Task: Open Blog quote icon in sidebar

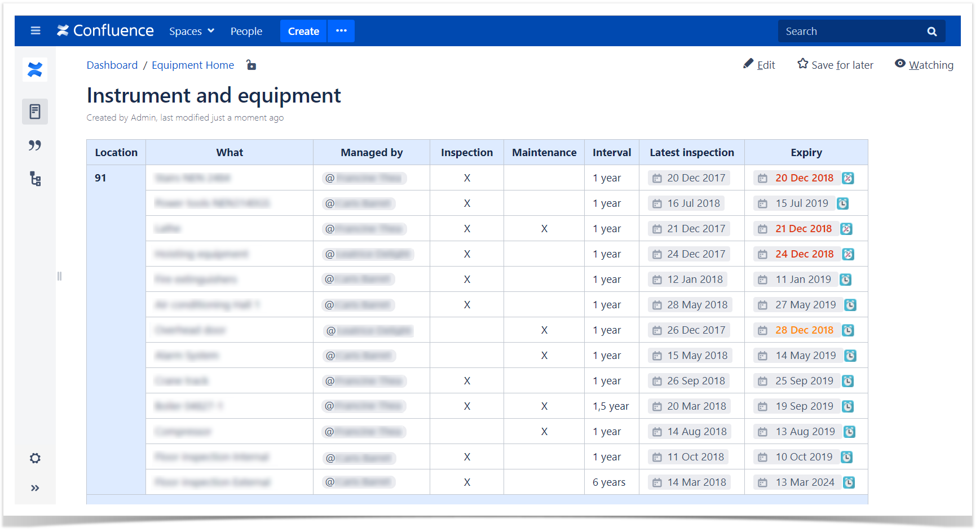Action: tap(35, 145)
